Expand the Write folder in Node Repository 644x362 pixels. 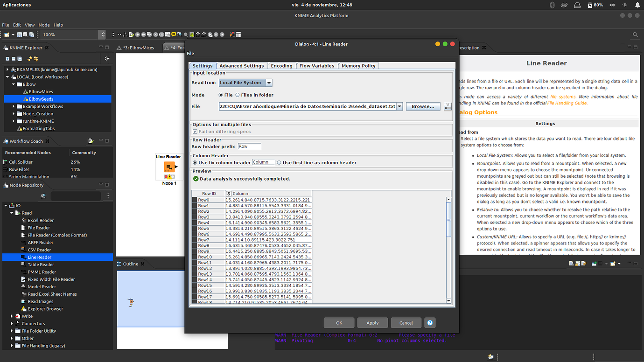pos(12,316)
